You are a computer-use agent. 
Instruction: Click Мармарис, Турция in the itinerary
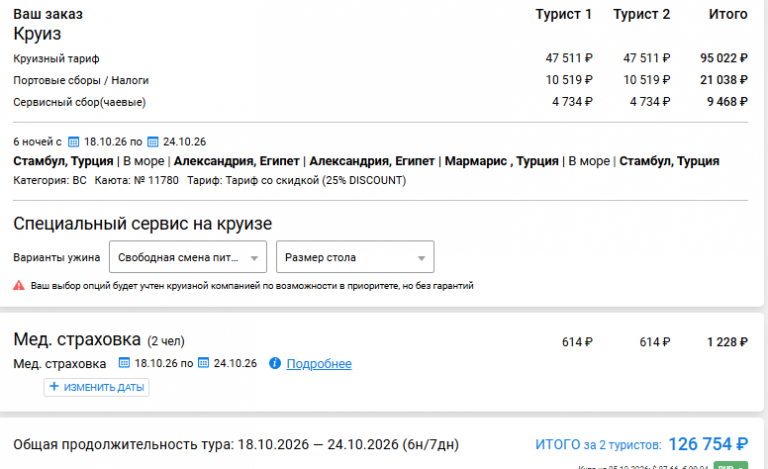click(x=502, y=161)
